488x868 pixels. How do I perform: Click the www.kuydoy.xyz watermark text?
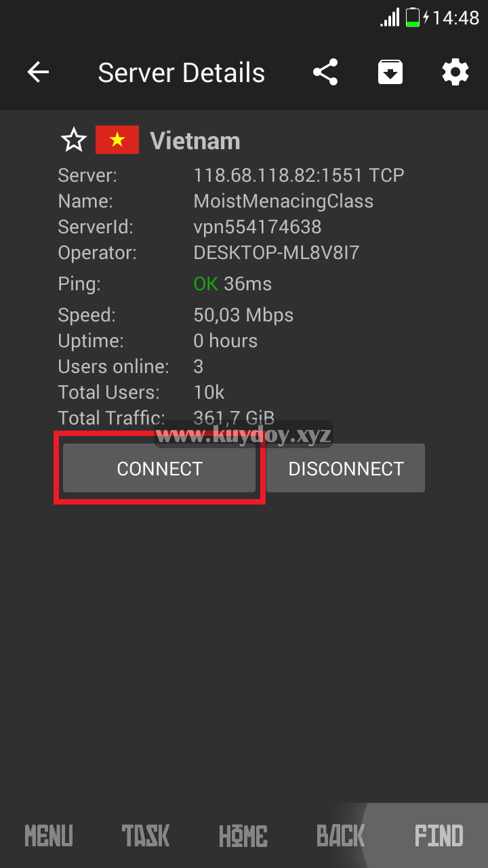tap(243, 434)
